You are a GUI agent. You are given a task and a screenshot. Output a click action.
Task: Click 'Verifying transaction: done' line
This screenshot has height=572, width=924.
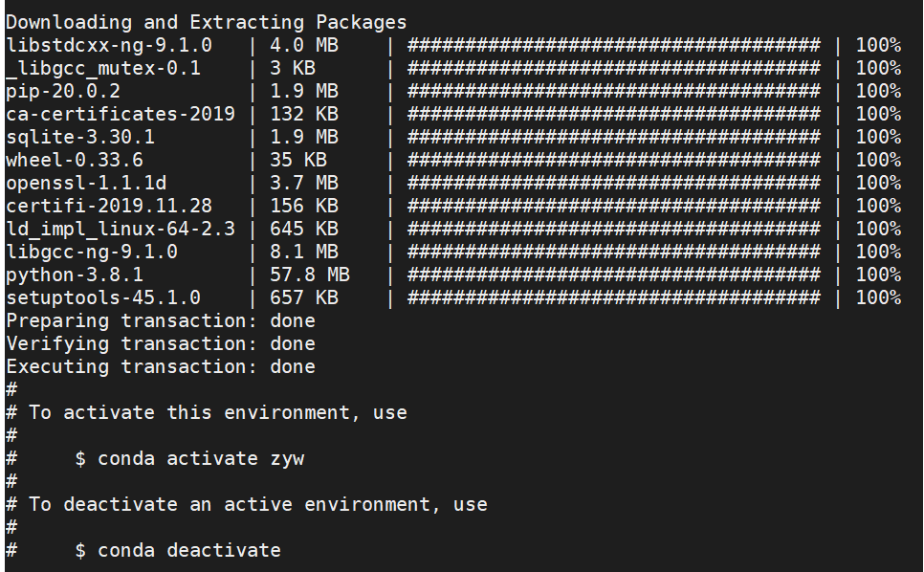point(161,344)
